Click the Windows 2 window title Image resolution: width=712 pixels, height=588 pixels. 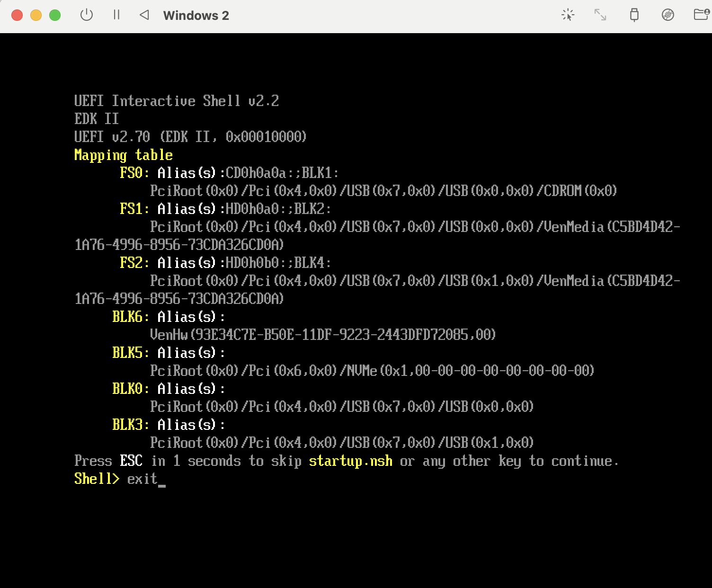click(196, 16)
